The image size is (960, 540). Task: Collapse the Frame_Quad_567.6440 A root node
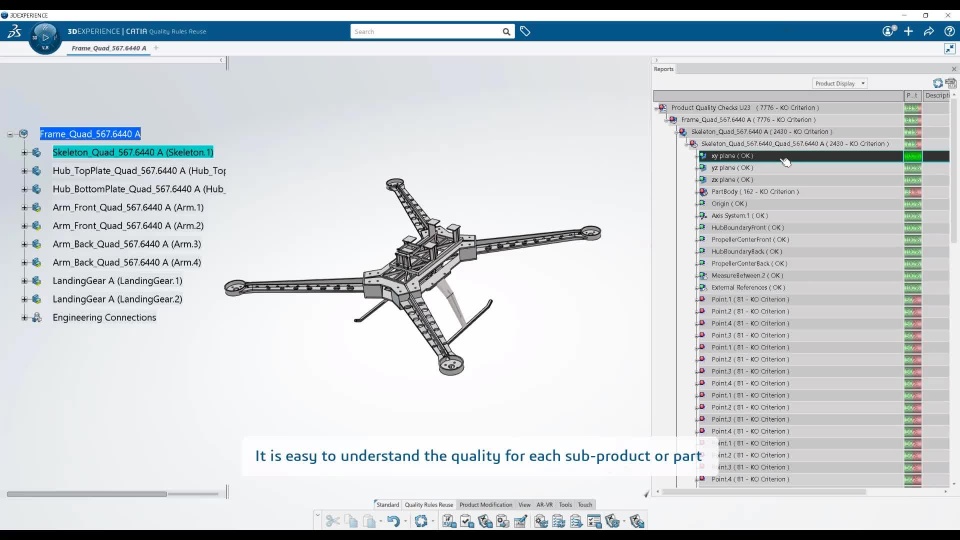pyautogui.click(x=10, y=134)
